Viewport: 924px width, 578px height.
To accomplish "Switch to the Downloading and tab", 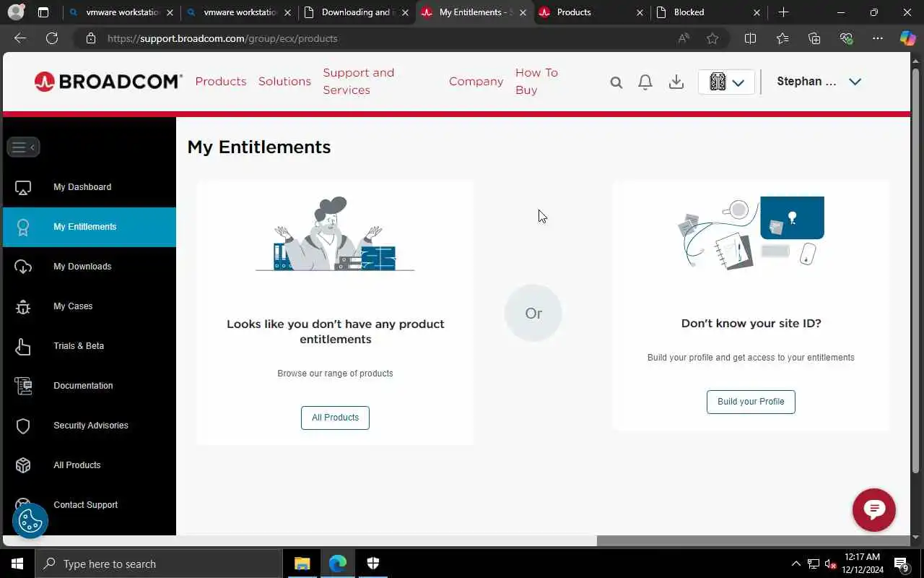I will pyautogui.click(x=356, y=12).
